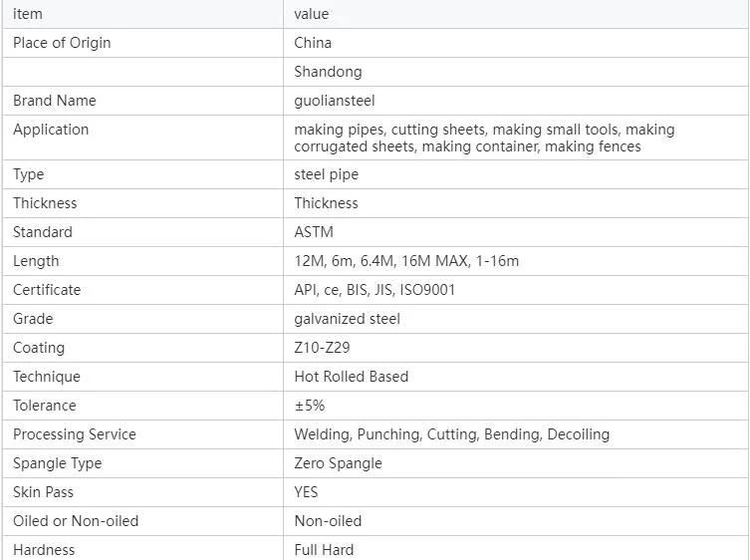Select the 'YES' Skin Pass value

(306, 492)
